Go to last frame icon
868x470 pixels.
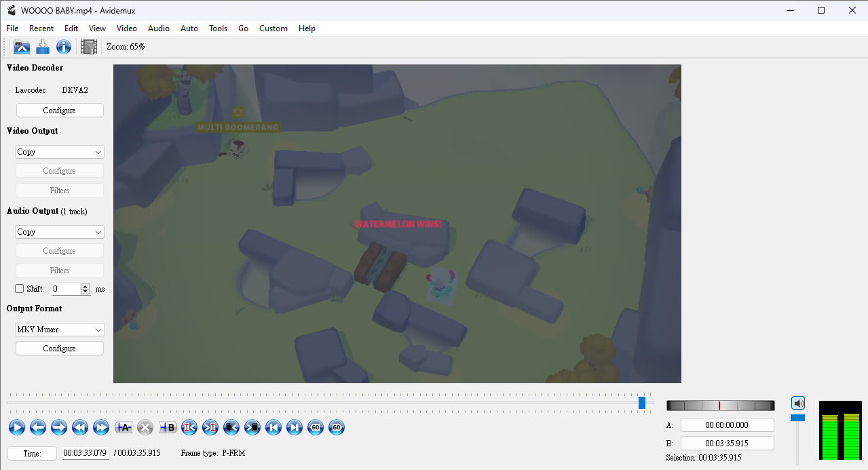pos(295,427)
